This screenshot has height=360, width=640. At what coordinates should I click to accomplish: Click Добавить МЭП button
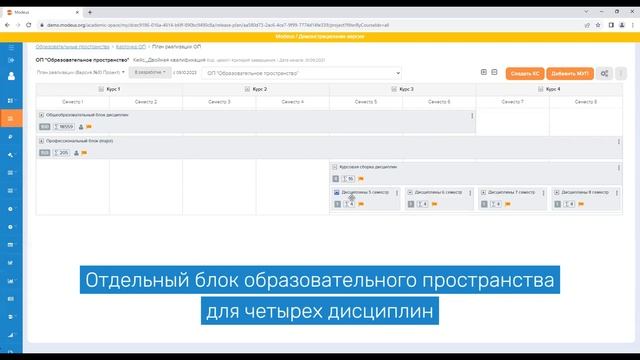(570, 73)
